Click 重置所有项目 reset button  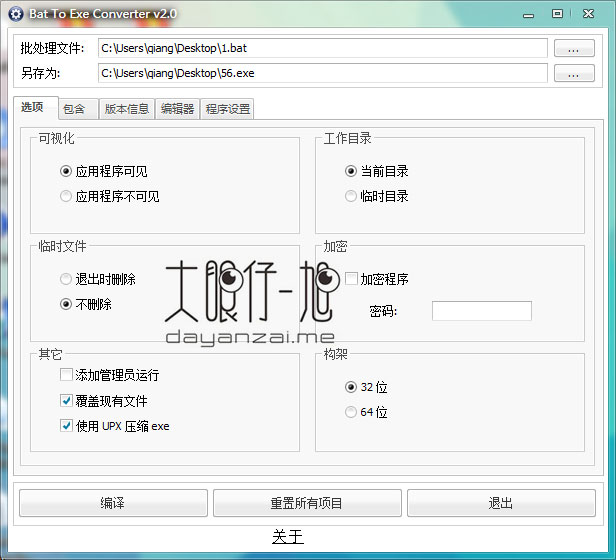pyautogui.click(x=307, y=503)
